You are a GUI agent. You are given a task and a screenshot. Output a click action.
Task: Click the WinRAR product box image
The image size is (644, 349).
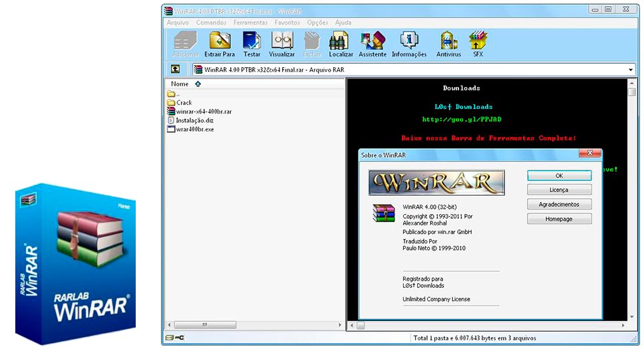pyautogui.click(x=76, y=264)
